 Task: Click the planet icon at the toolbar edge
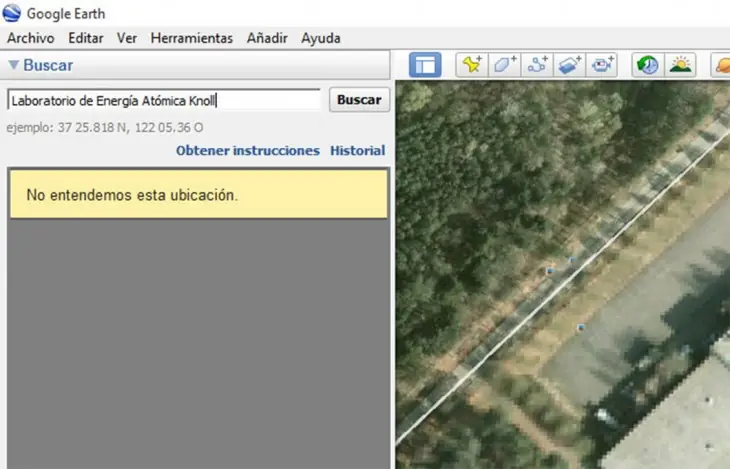coord(721,65)
